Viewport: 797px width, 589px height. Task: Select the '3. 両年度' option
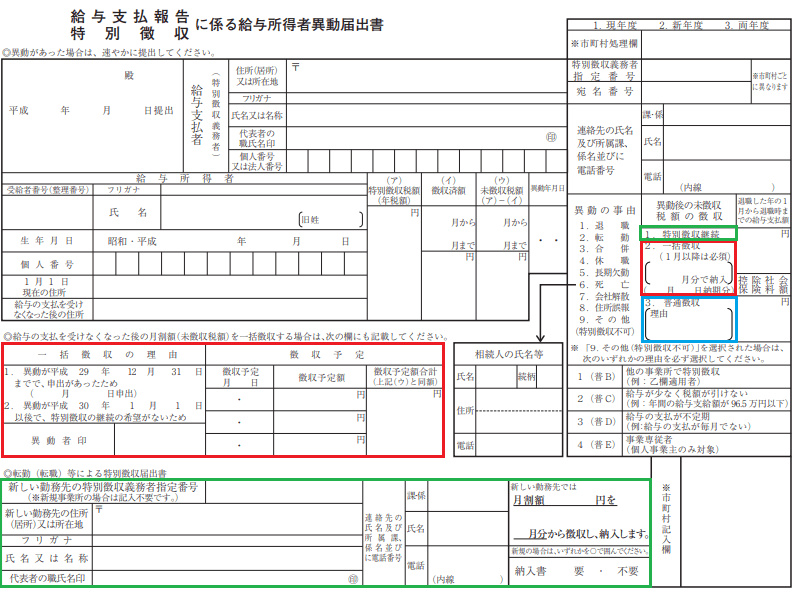tap(747, 25)
